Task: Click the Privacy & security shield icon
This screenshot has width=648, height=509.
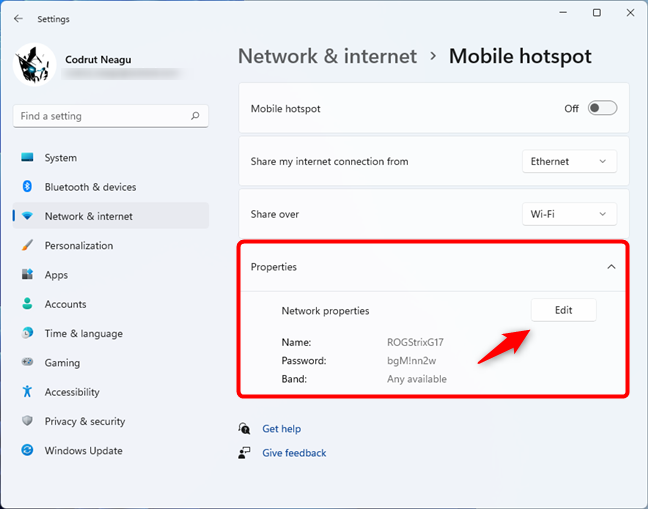Action: 27,421
